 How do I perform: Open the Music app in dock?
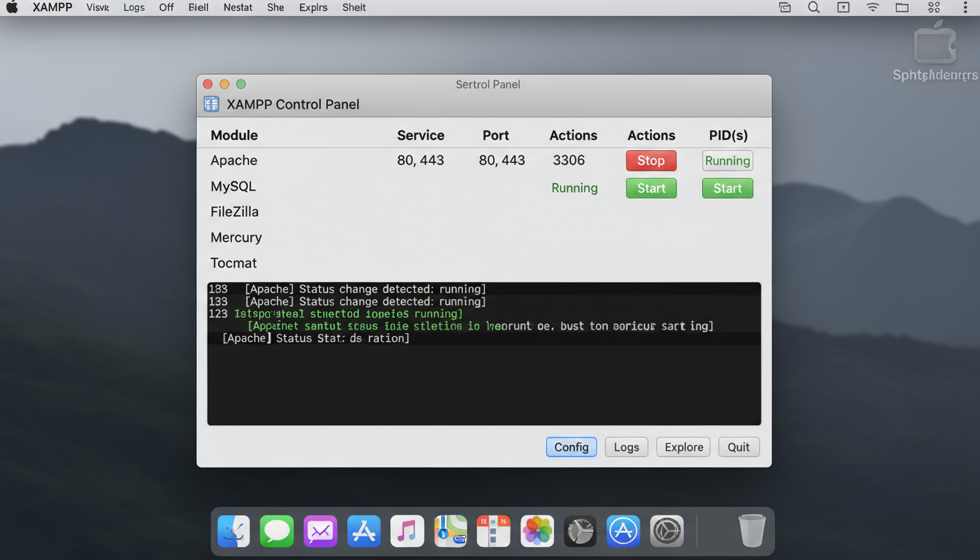point(407,531)
